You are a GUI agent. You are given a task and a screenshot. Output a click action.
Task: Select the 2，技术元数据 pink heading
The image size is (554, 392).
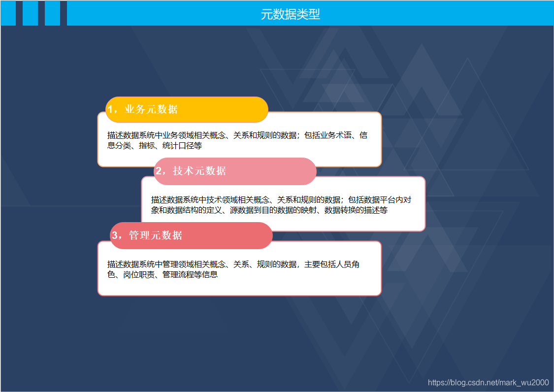(x=235, y=171)
